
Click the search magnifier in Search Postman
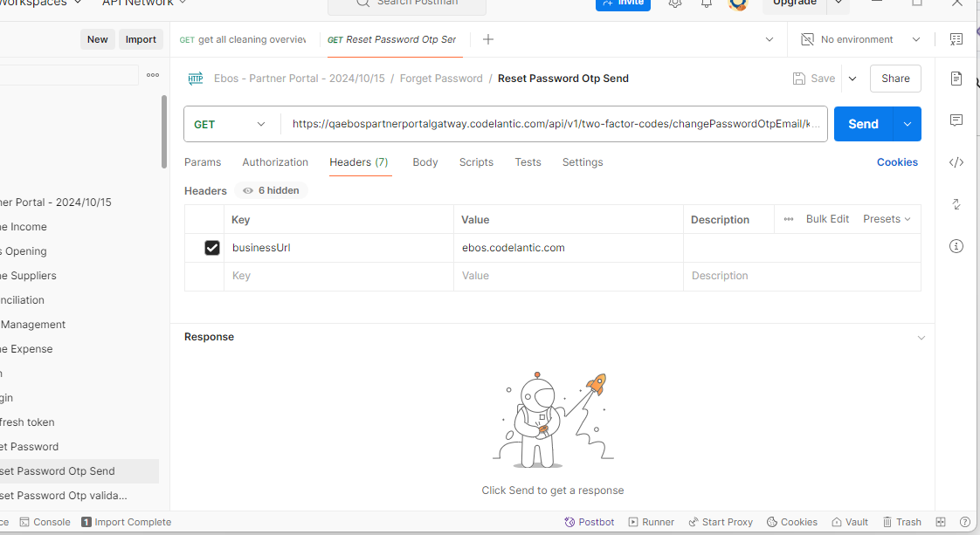tap(363, 3)
